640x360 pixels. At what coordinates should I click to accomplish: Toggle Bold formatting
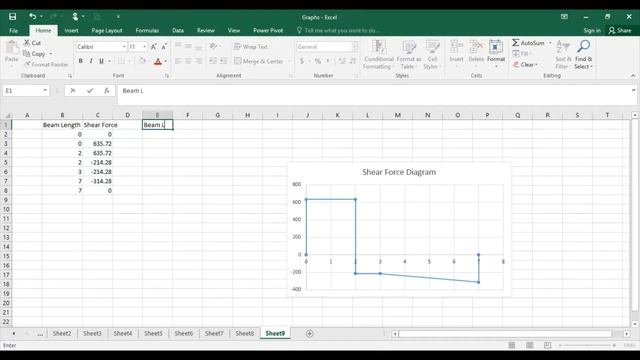(80, 61)
